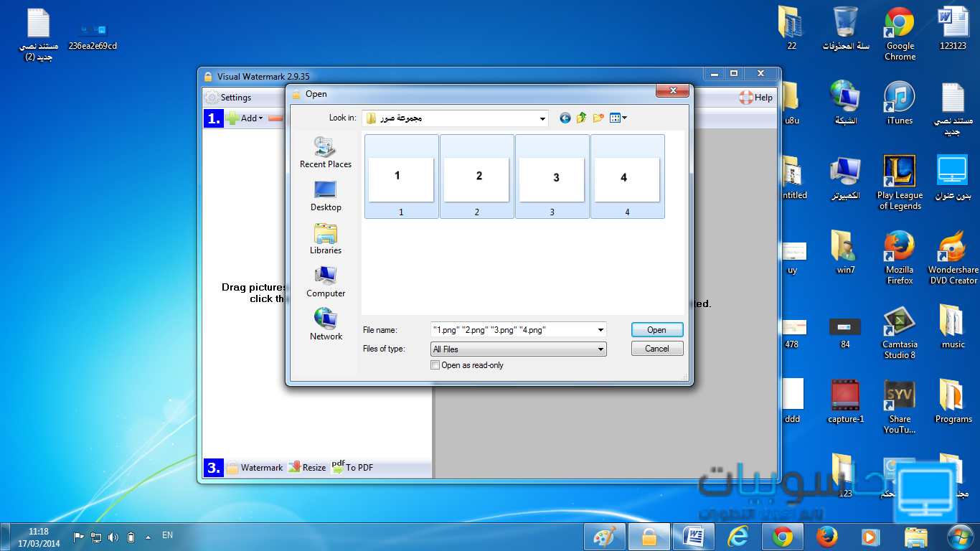Click the volume speaker tray icon
The image size is (980, 551).
click(x=113, y=537)
